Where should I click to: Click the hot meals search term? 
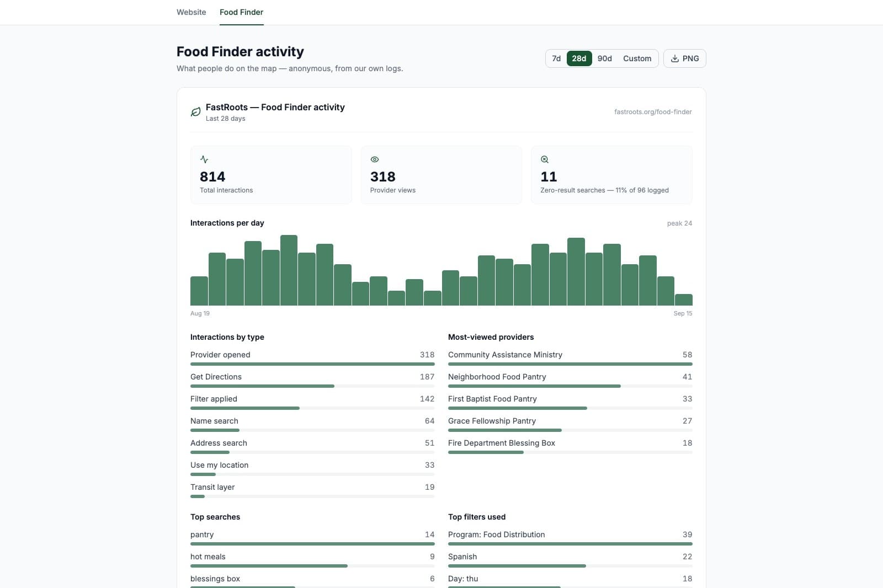point(208,557)
